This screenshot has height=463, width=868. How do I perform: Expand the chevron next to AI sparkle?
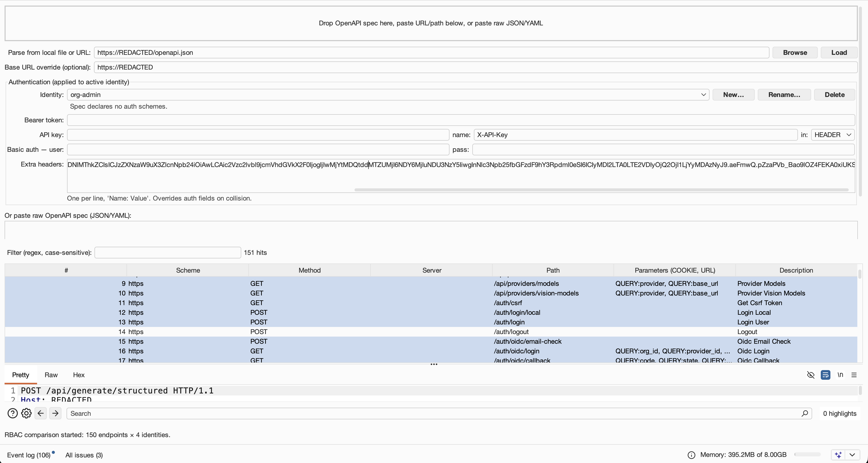pyautogui.click(x=852, y=455)
